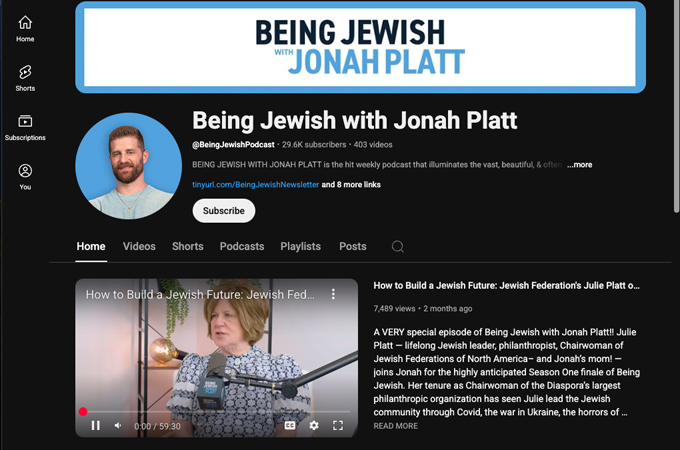The image size is (680, 450).
Task: Click the Jonah Platt channel avatar
Action: [128, 166]
